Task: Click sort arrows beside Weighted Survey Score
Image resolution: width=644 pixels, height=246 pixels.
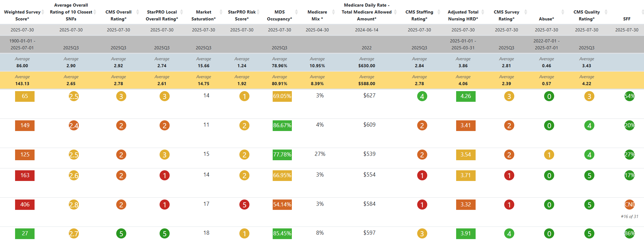Action: (x=43, y=12)
